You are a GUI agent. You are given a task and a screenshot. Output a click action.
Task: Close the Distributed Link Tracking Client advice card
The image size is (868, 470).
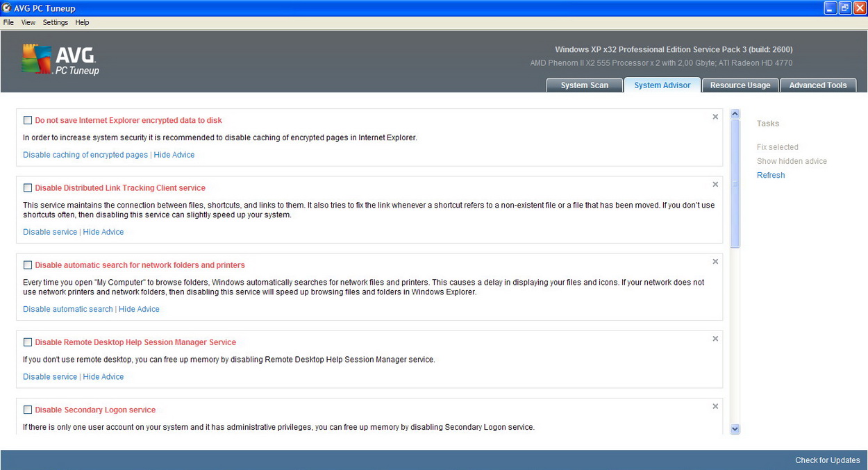715,184
